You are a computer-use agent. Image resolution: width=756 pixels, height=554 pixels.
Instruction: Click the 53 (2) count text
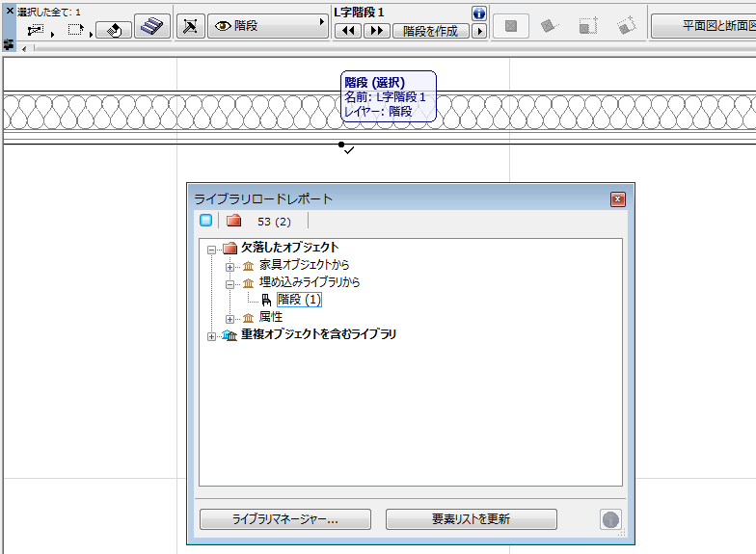tap(274, 222)
